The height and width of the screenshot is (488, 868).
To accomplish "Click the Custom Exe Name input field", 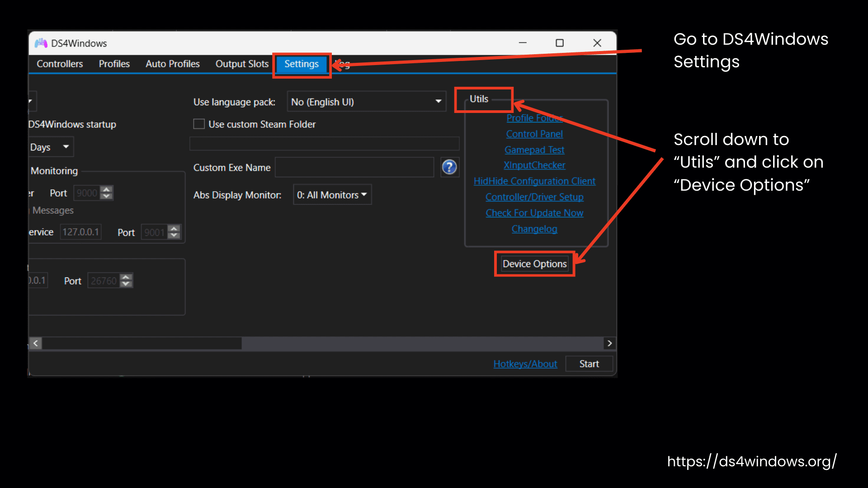I will (x=354, y=167).
